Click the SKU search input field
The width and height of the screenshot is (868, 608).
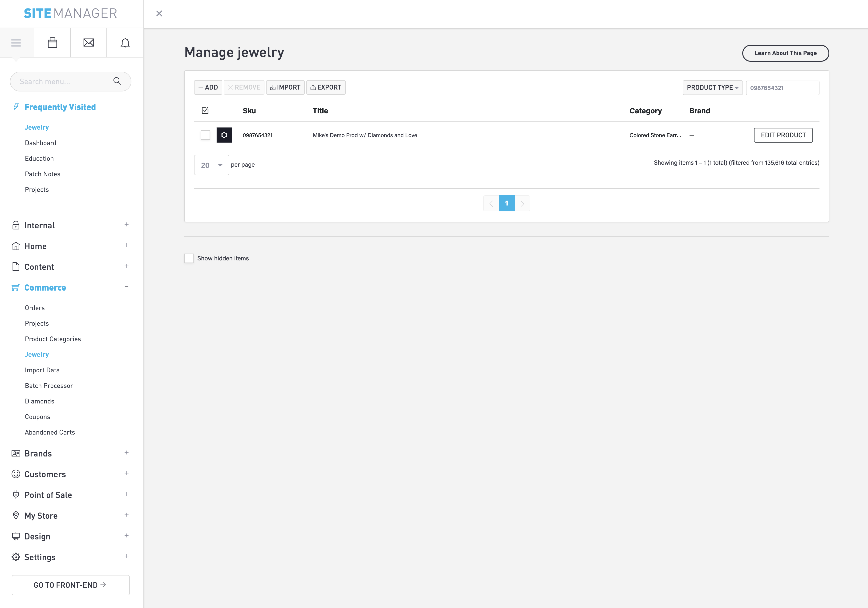(x=782, y=88)
